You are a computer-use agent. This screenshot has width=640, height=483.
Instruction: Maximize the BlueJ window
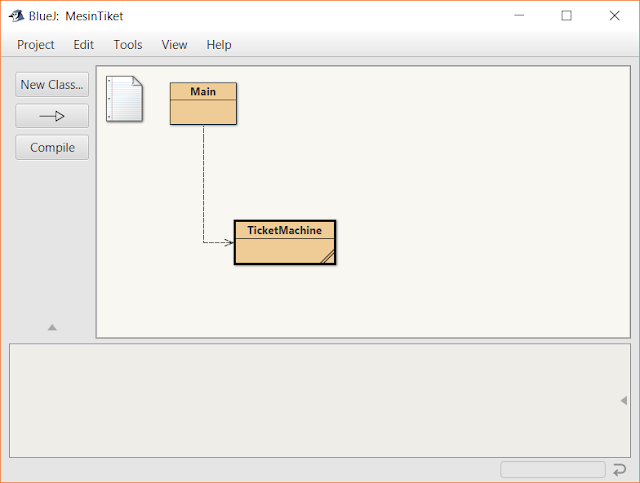pos(566,16)
